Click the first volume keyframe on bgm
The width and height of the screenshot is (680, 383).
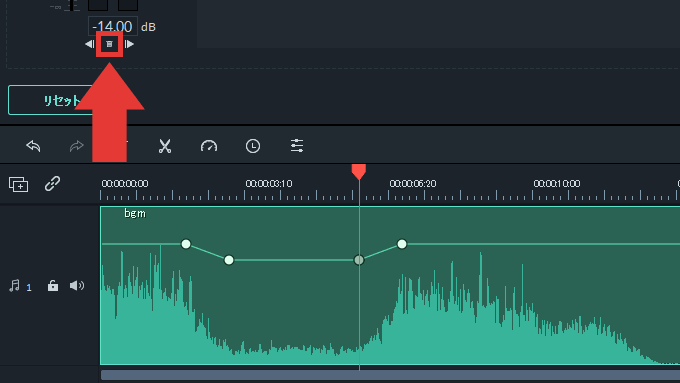[x=186, y=244]
